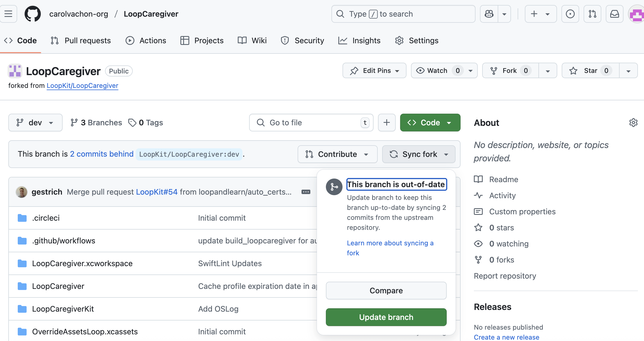Open the notifications inbox icon

pyautogui.click(x=614, y=14)
